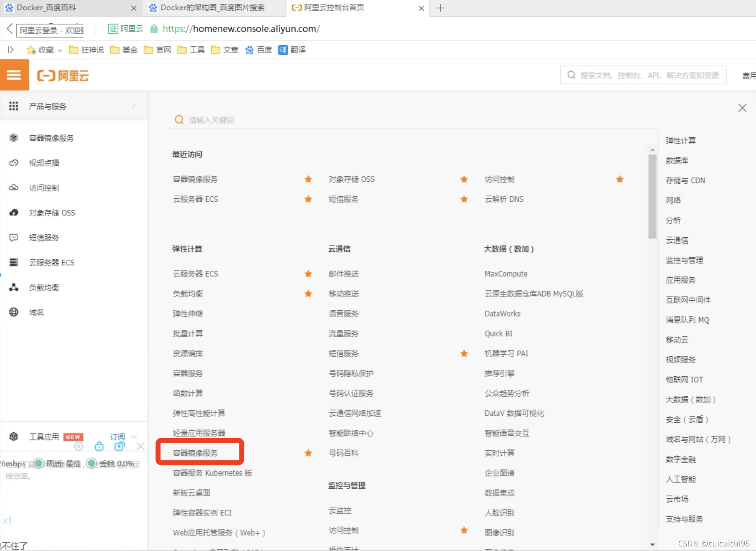The image size is (756, 551).
Task: Open MaxCompute service
Action: (506, 274)
